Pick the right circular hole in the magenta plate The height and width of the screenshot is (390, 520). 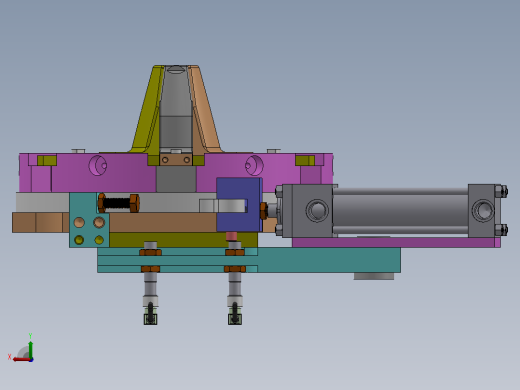254,165
